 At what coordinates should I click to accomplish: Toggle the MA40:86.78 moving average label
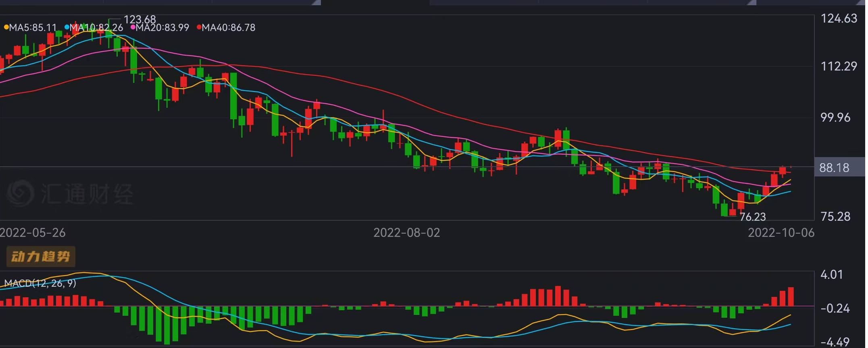pyautogui.click(x=228, y=27)
